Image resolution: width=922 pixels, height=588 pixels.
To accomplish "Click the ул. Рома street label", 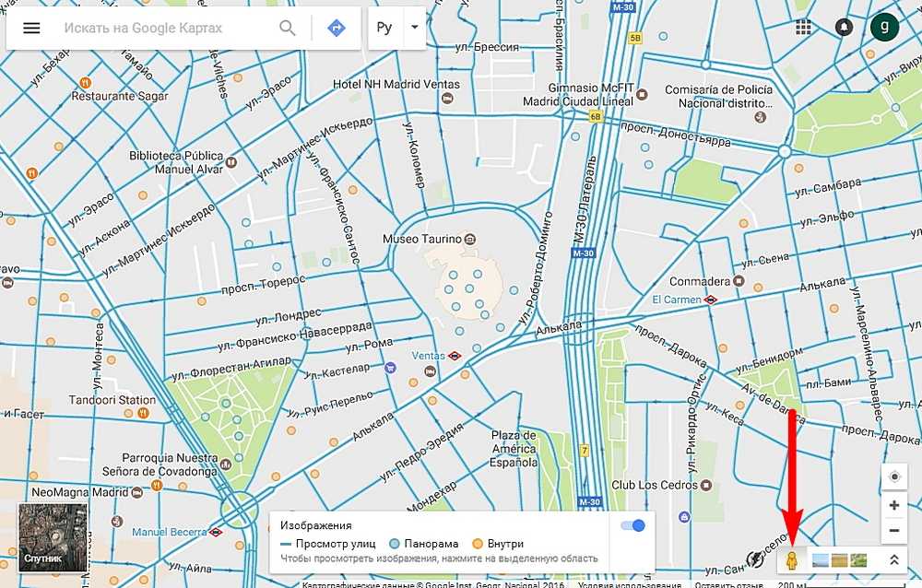I will (370, 344).
